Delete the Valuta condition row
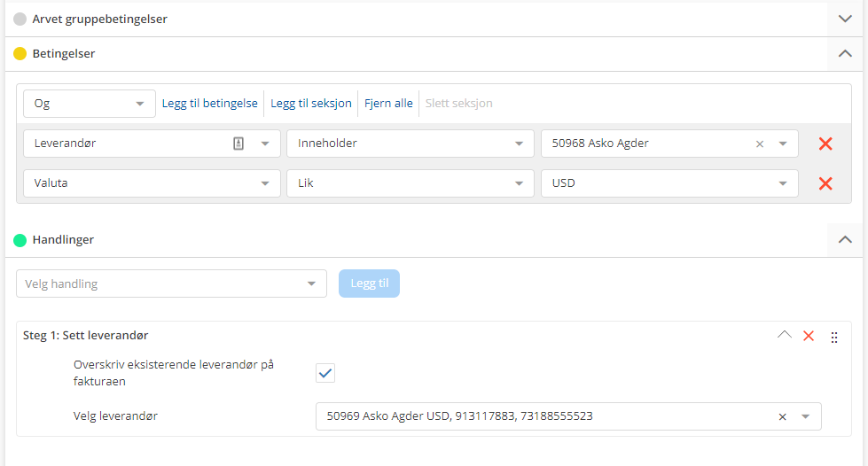The height and width of the screenshot is (466, 868). tap(825, 183)
